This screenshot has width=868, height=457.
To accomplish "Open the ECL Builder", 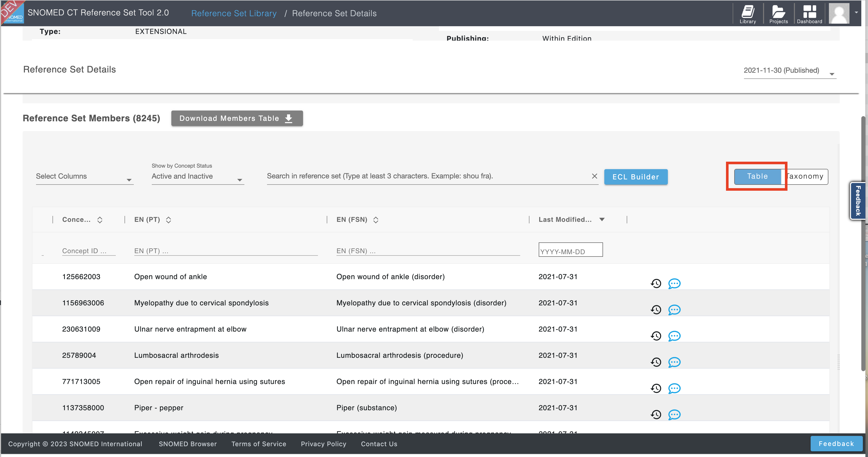I will [x=635, y=177].
